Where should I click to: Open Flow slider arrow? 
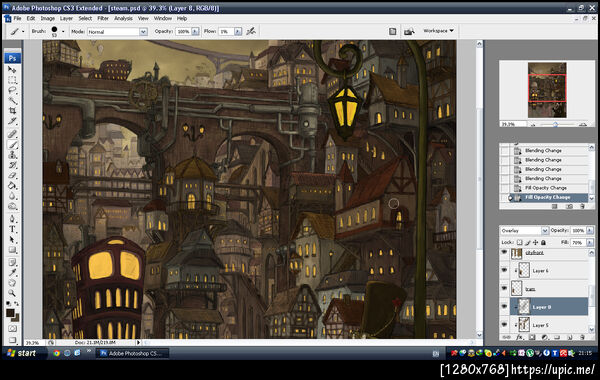click(x=238, y=31)
